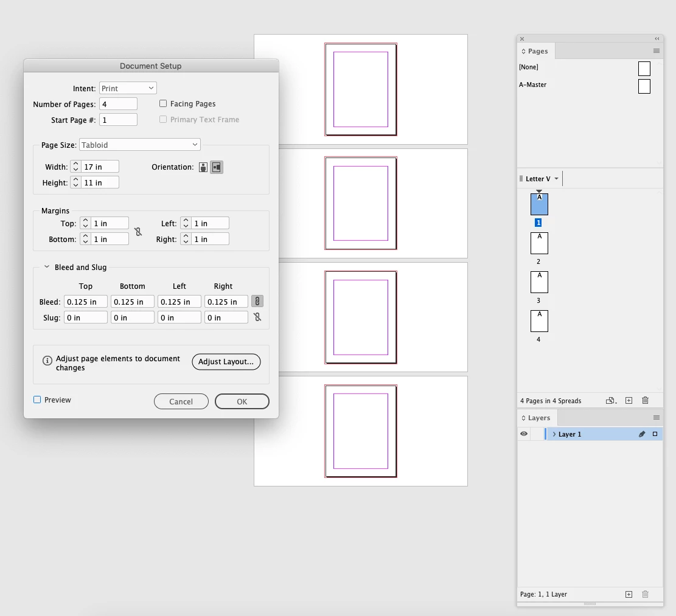Click the Right margin field
The width and height of the screenshot is (676, 616).
point(210,239)
